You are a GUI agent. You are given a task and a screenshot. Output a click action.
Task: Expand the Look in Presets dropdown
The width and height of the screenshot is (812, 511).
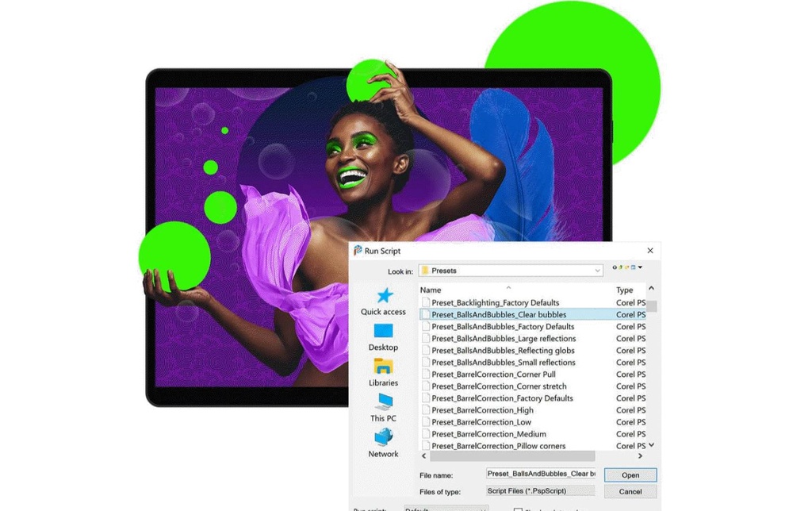pyautogui.click(x=597, y=271)
